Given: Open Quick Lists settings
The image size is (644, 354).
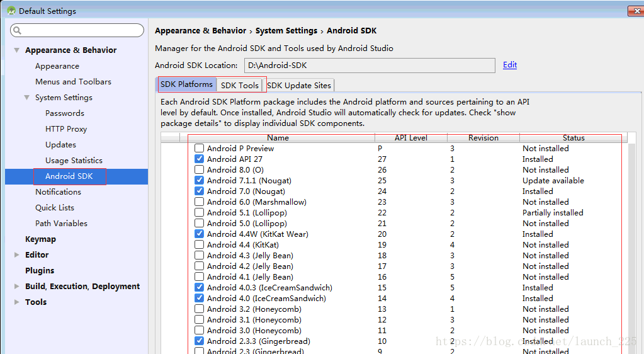Looking at the screenshot, I should coord(55,208).
